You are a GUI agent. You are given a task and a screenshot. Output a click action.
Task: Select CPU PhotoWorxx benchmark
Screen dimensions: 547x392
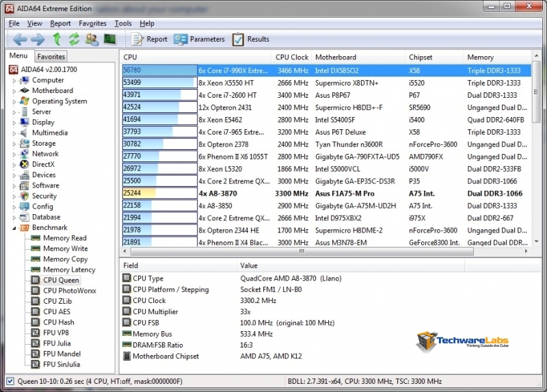coord(69,291)
